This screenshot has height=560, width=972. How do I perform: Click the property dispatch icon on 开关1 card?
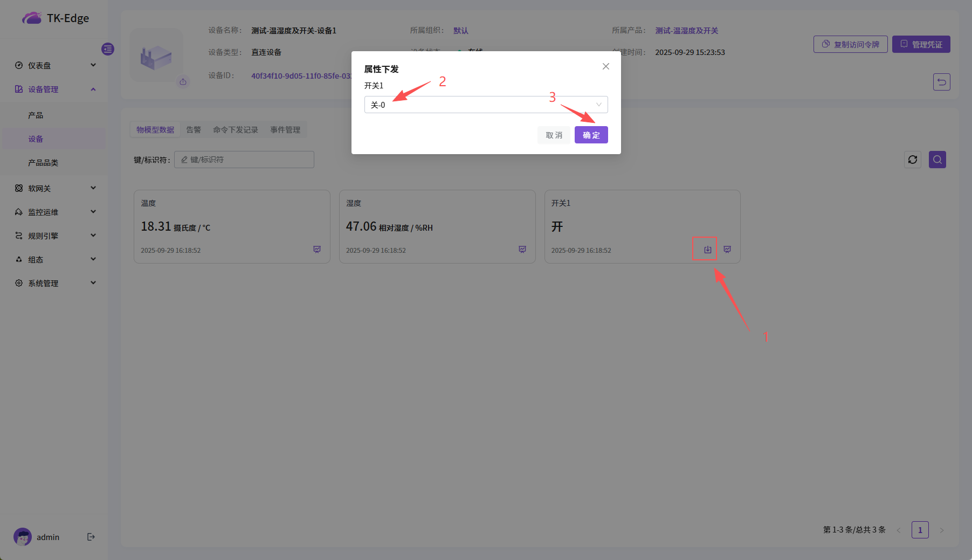tap(707, 250)
